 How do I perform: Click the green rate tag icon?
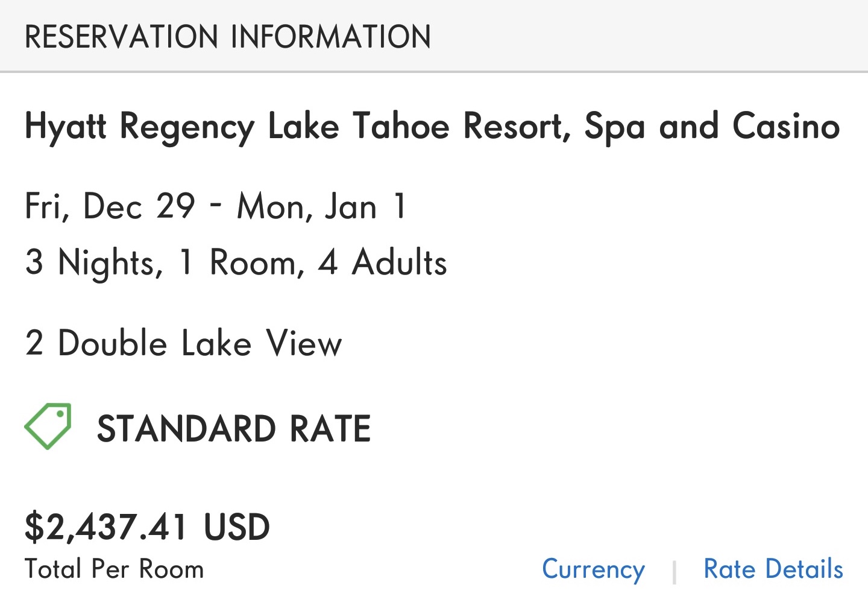(48, 426)
